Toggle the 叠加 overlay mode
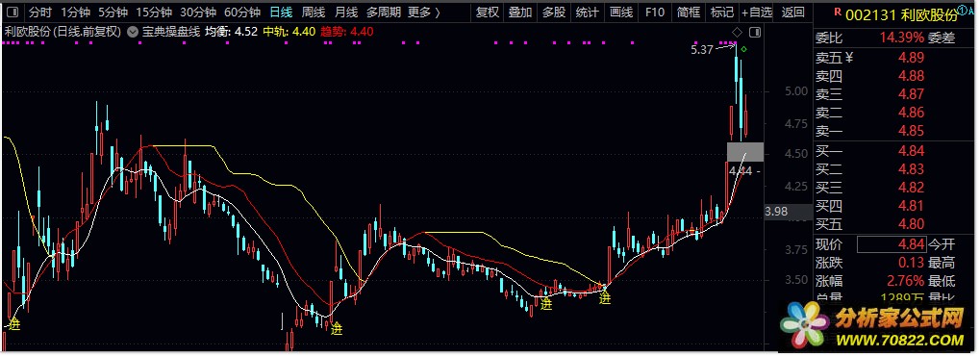This screenshot has height=356, width=980. 520,12
